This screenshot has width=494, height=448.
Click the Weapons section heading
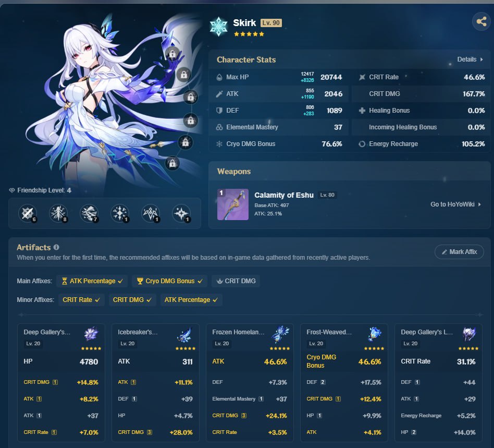tap(234, 172)
